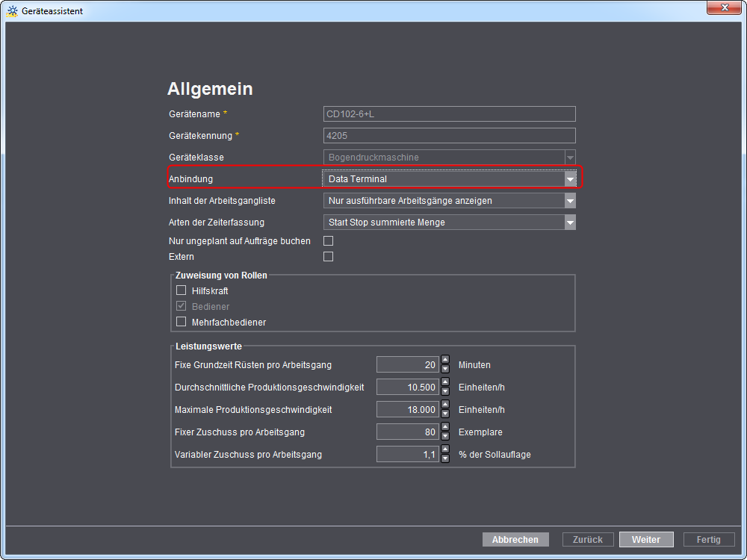Enable 'Nur ungeplant auf Aufträge buchen' checkbox
The image size is (747, 560).
328,241
